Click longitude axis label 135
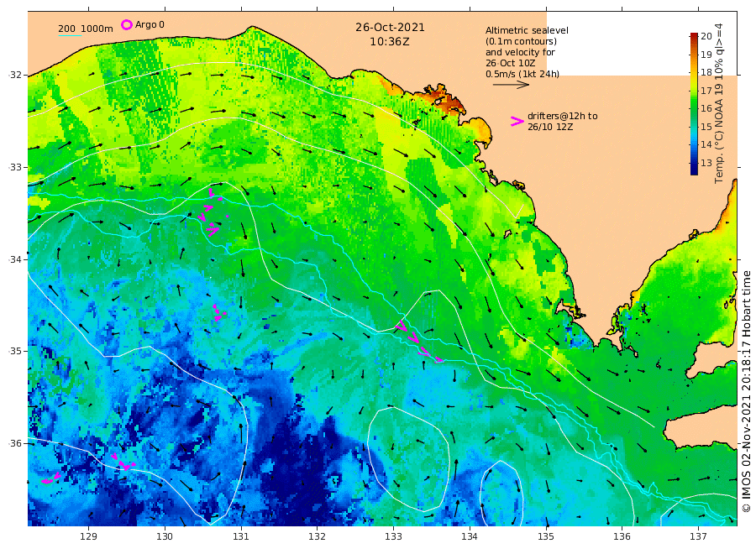This screenshot has height=554, width=756. [x=546, y=536]
